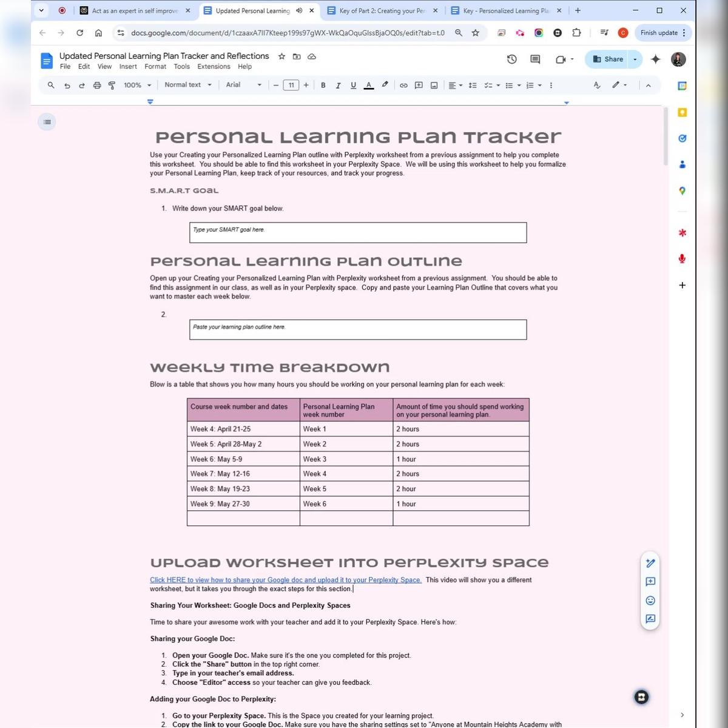The width and height of the screenshot is (728, 728).
Task: Click the print icon in toolbar
Action: pos(97,86)
